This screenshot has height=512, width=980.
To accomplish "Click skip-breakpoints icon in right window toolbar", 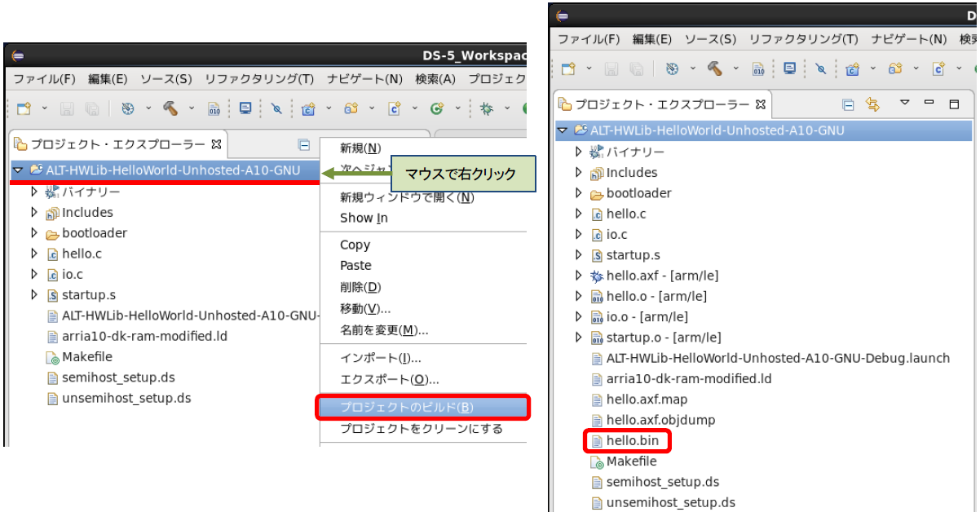I will pos(820,69).
